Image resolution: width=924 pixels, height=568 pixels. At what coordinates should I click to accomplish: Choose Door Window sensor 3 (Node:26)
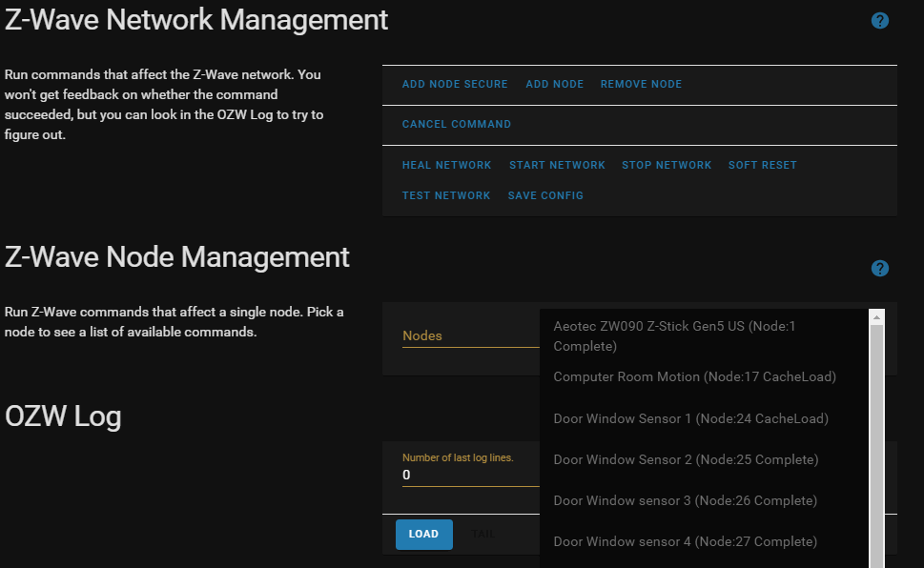pos(704,501)
